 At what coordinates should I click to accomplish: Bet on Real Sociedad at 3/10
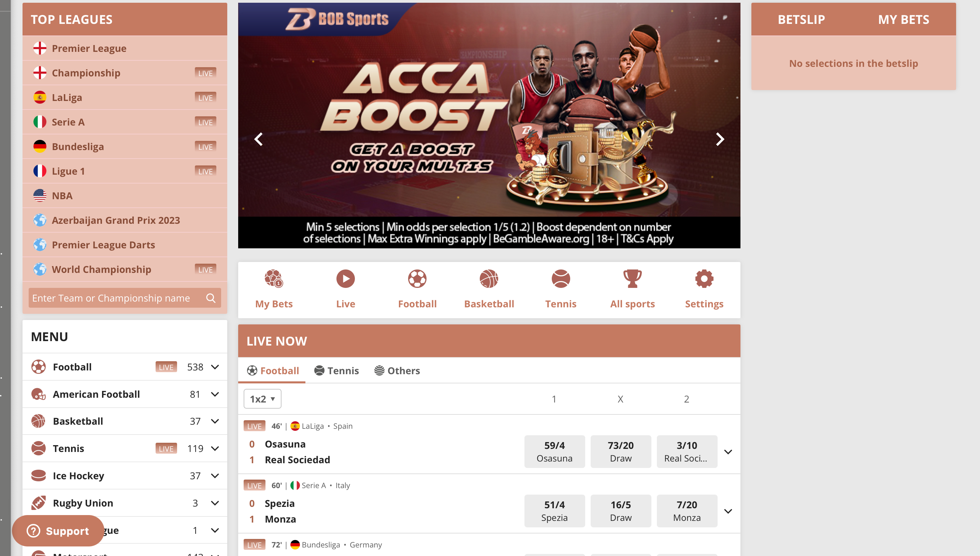pos(687,451)
